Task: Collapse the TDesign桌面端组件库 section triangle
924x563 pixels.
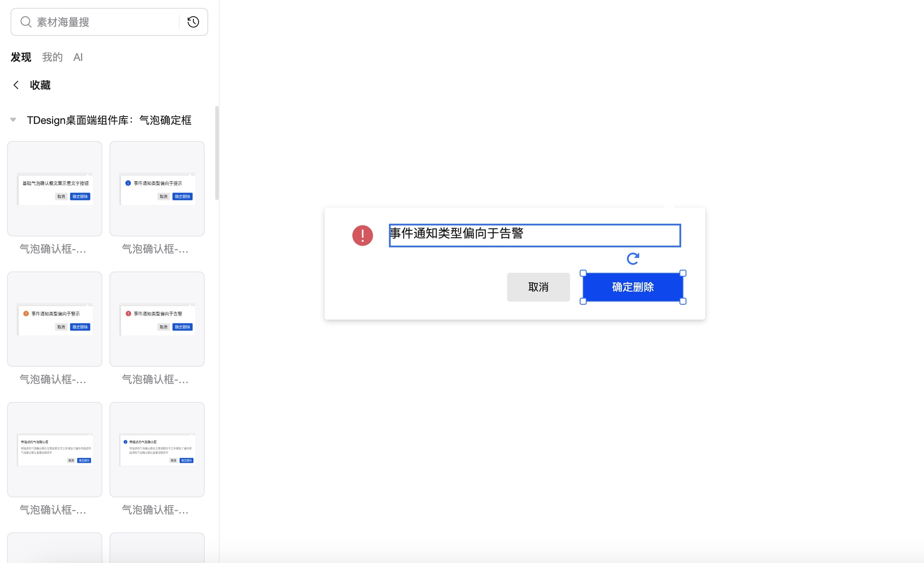Action: click(x=13, y=120)
